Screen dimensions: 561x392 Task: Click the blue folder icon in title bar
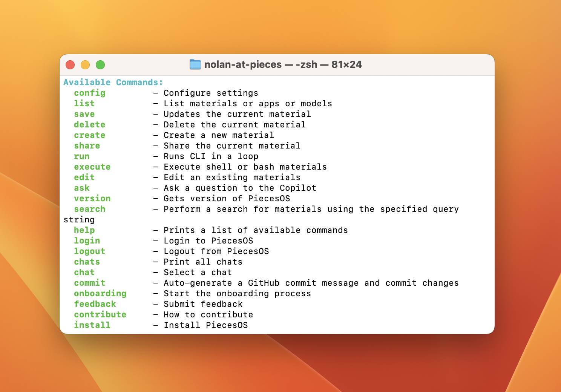pyautogui.click(x=195, y=64)
